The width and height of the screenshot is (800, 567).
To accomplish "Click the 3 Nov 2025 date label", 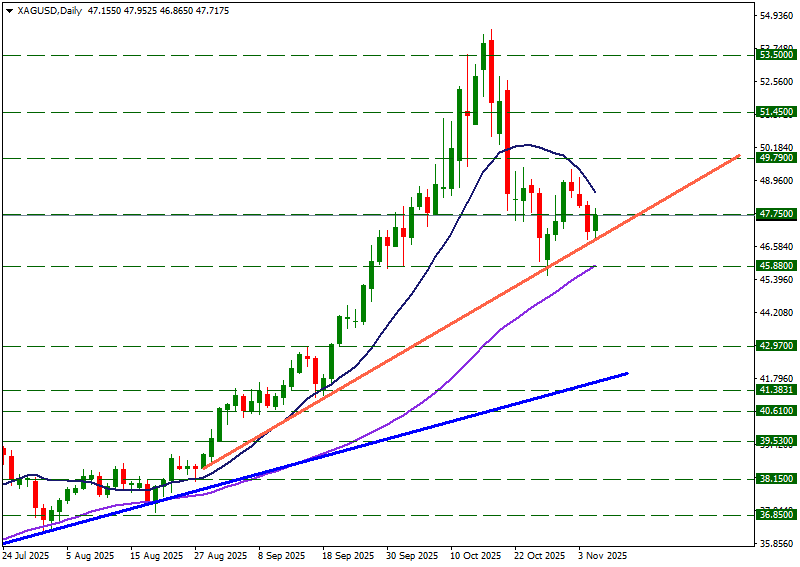I will [604, 555].
